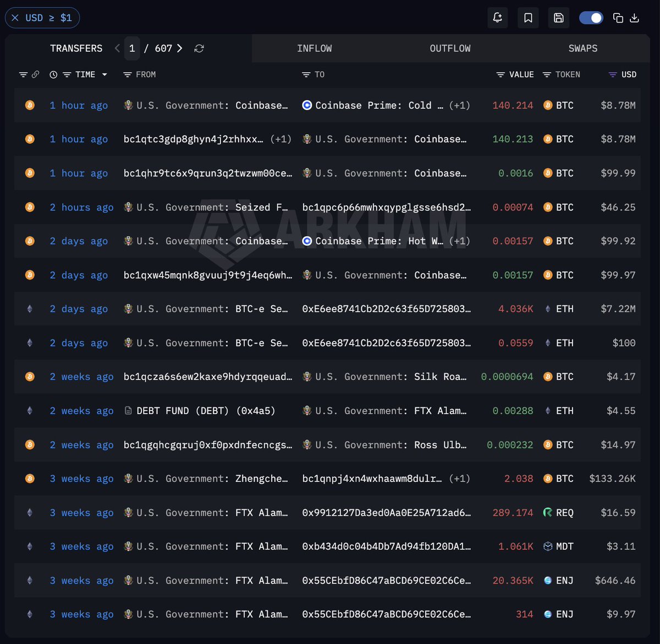Click the save disk icon
This screenshot has width=660, height=644.
pyautogui.click(x=559, y=18)
